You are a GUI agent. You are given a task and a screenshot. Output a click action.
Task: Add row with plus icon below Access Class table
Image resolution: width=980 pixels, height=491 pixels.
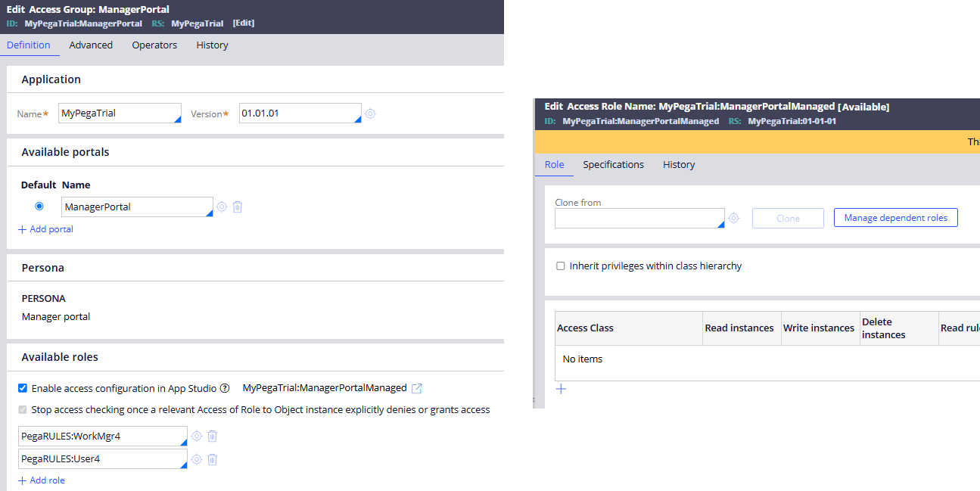point(561,389)
